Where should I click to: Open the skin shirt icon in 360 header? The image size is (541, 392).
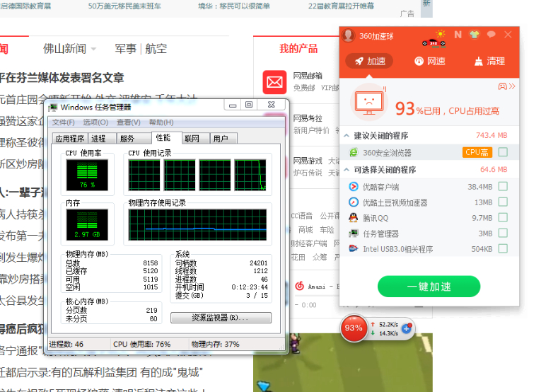click(x=475, y=35)
